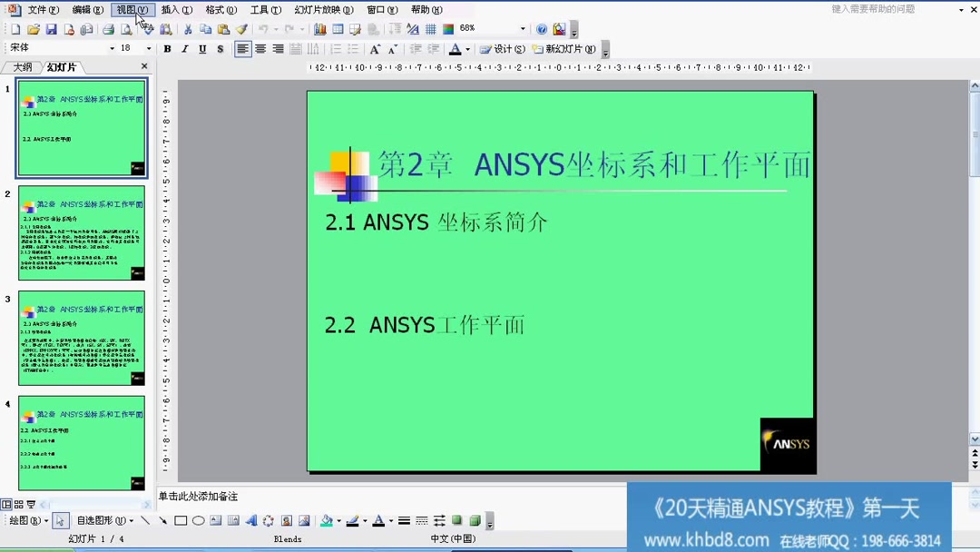This screenshot has height=552, width=980.
Task: Open the AutoShapes dropdown menu
Action: coord(103,520)
